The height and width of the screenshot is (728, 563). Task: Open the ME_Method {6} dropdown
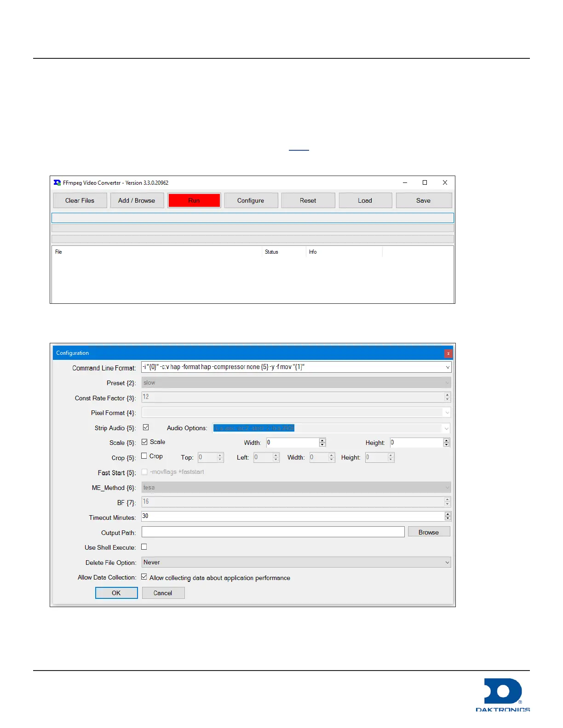[x=296, y=487]
